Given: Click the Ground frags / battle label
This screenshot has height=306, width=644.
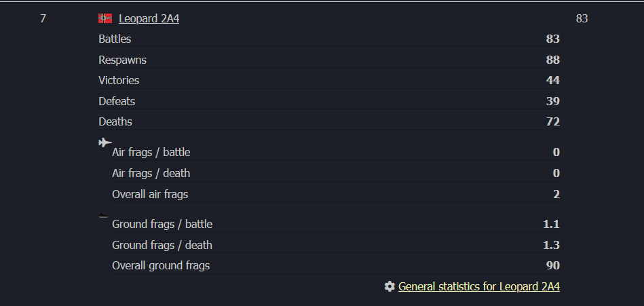Looking at the screenshot, I should point(162,224).
